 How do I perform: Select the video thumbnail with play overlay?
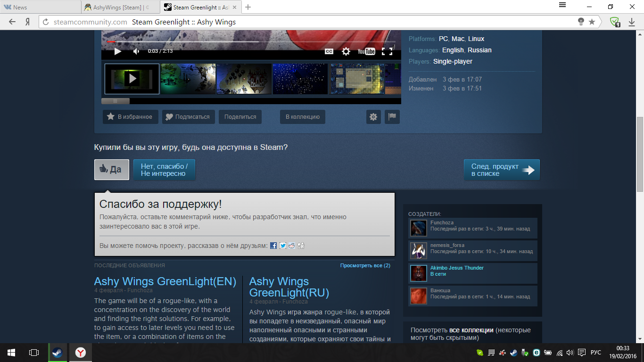click(132, 79)
